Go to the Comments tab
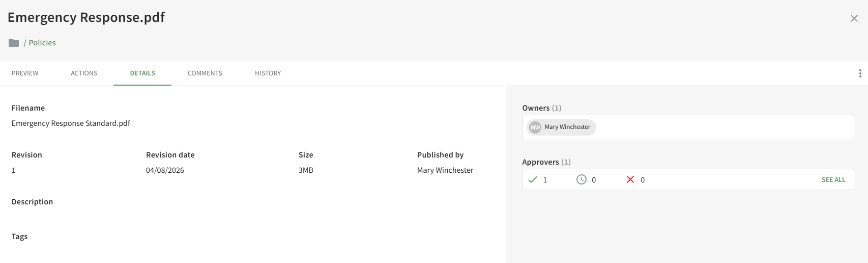The image size is (868, 263). tap(205, 73)
